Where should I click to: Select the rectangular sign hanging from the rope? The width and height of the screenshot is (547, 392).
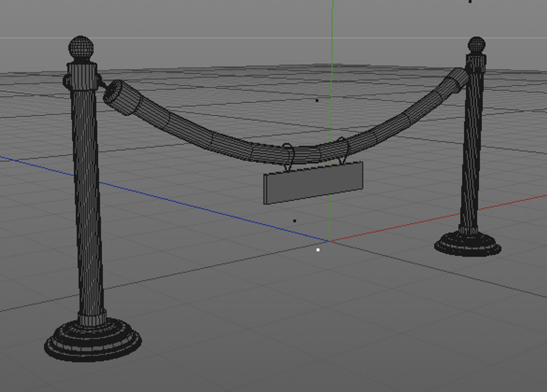tap(314, 183)
